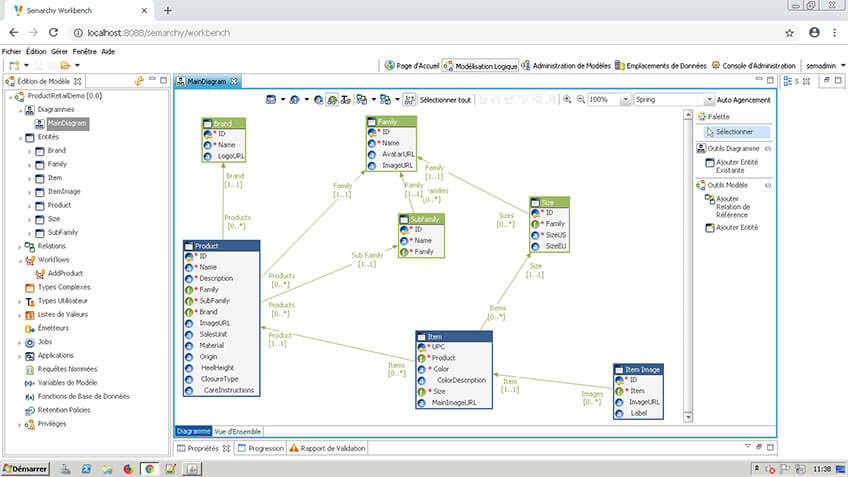
Task: Open the Rapport de Validation tab
Action: [332, 449]
